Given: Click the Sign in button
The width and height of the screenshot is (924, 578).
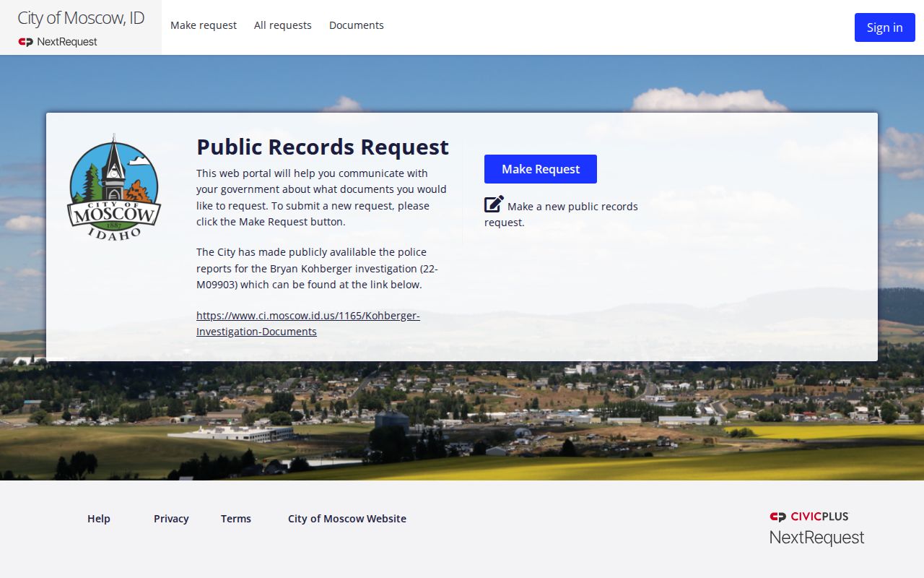Looking at the screenshot, I should [885, 27].
